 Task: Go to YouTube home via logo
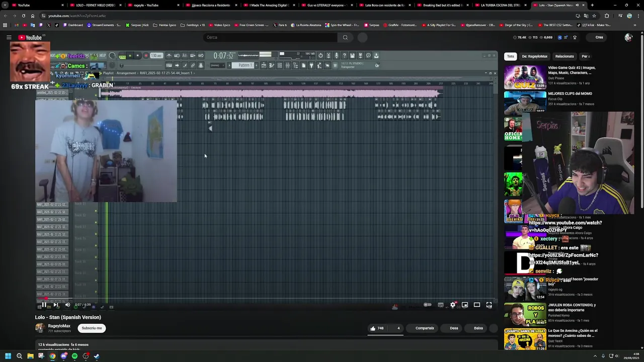tap(30, 37)
